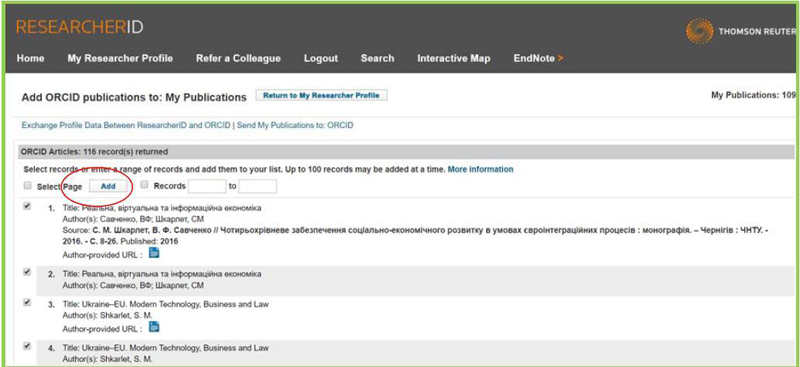Click Logout in the navigation bar
800x367 pixels.
coord(321,58)
